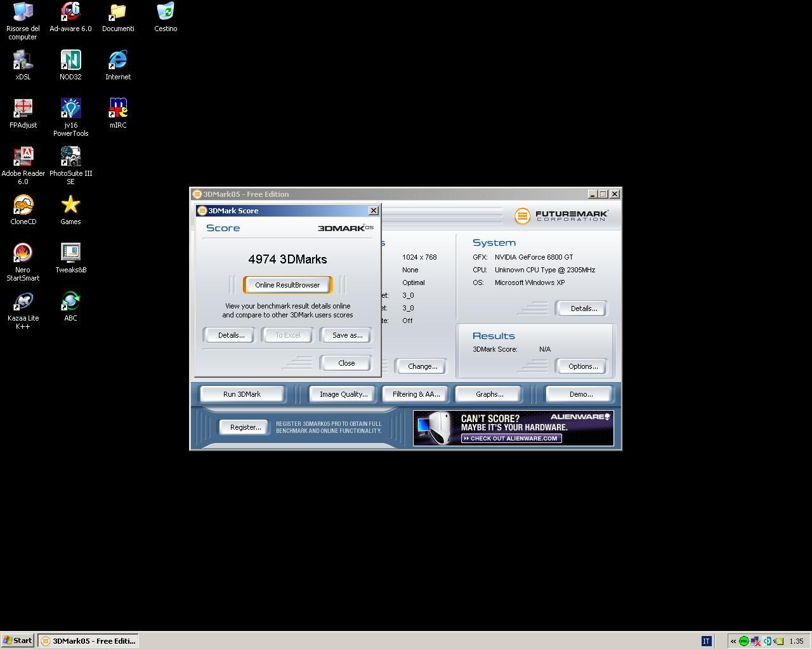Click the Run 3DMark button
812x650 pixels.
pyautogui.click(x=242, y=394)
